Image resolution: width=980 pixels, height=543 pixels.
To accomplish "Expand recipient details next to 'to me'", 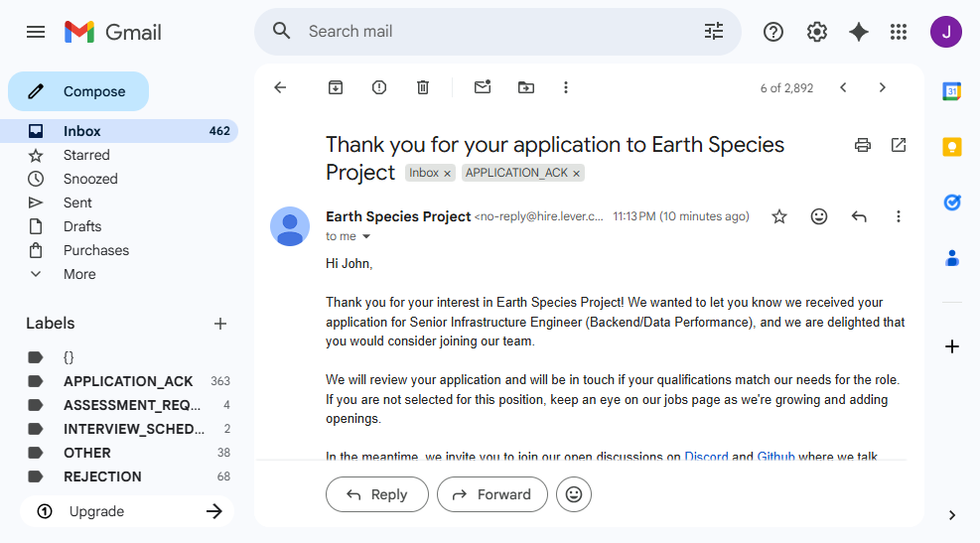I will [366, 237].
